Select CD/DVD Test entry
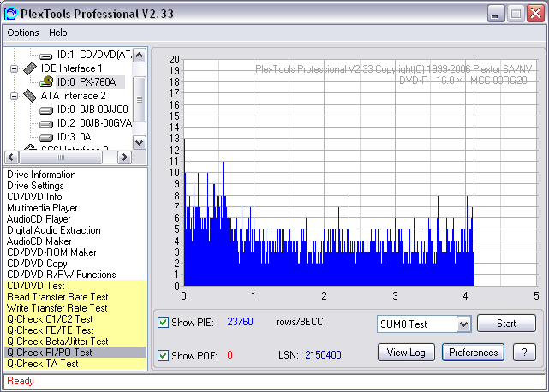 pyautogui.click(x=75, y=286)
